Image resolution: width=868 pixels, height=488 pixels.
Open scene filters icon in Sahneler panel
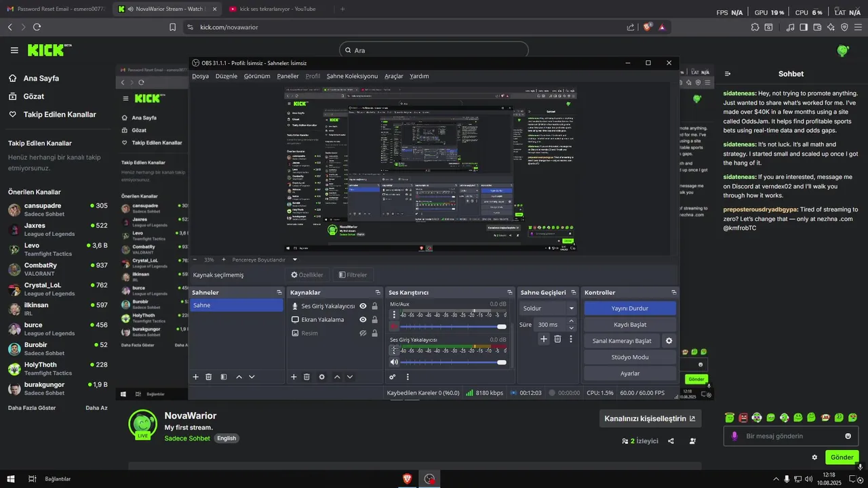(x=224, y=377)
